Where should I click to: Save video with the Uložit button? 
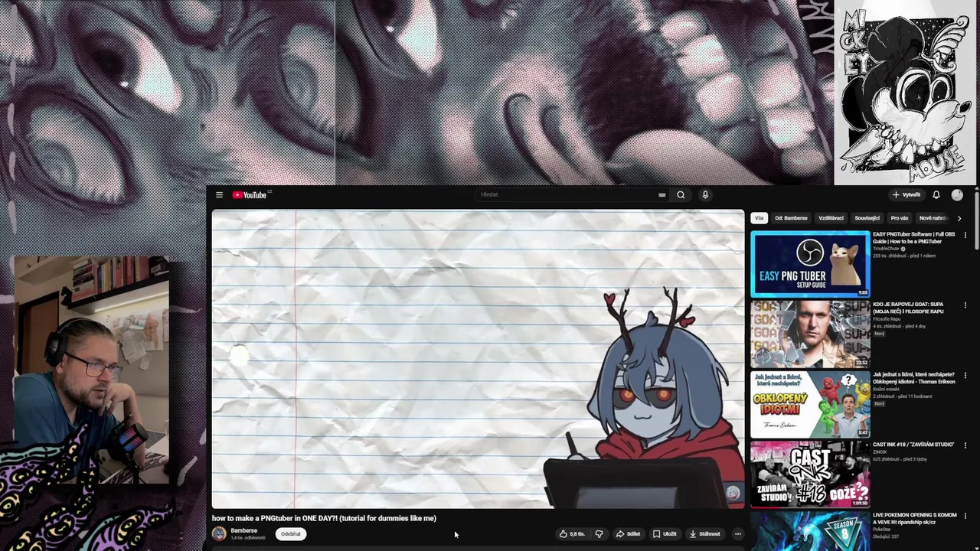[x=665, y=534]
